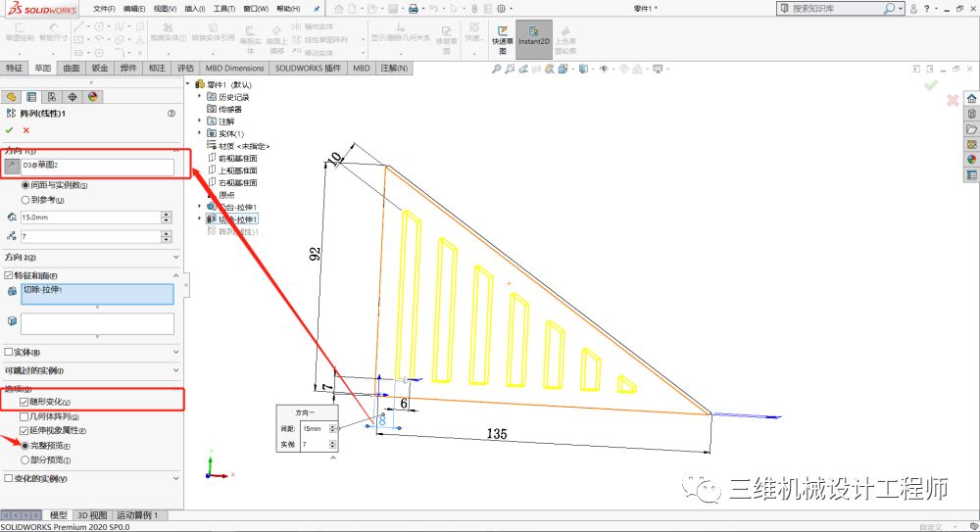Click the instance count field showing 7 in the panel
The image size is (980, 532).
click(90, 237)
